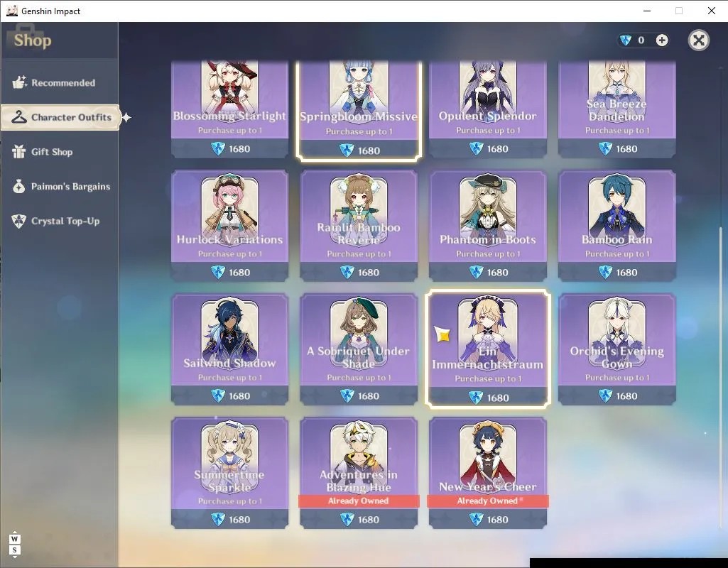This screenshot has height=568, width=728.
Task: Open Crystal Top-Up tab
Action: 59,221
